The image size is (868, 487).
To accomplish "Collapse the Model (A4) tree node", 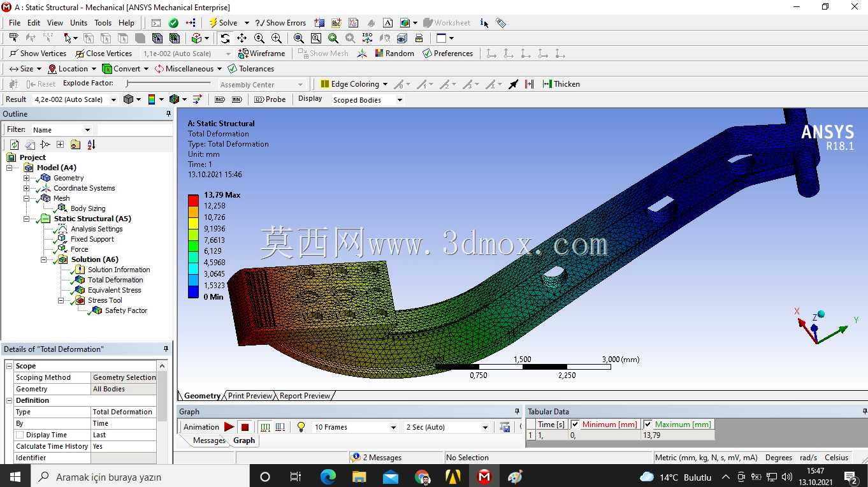I will coord(10,168).
